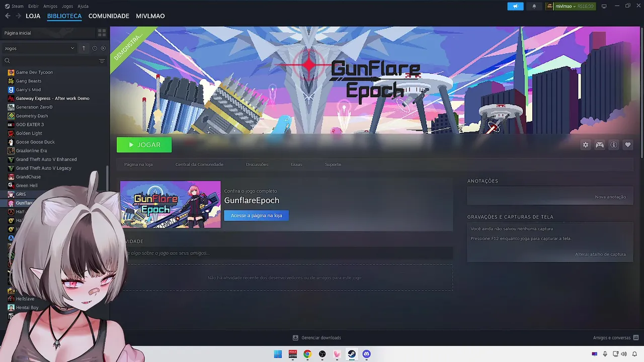Switch to the BIBLIOTECA tab
Screen dimensions: 644x362
coord(64,16)
